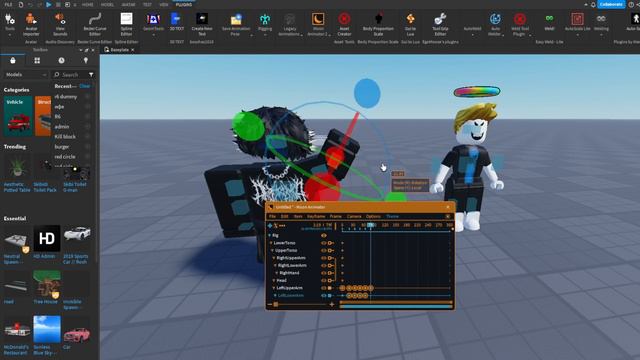This screenshot has width=640, height=360.
Task: Toggle LeftLowerArm visibility eye
Action: (x=324, y=295)
